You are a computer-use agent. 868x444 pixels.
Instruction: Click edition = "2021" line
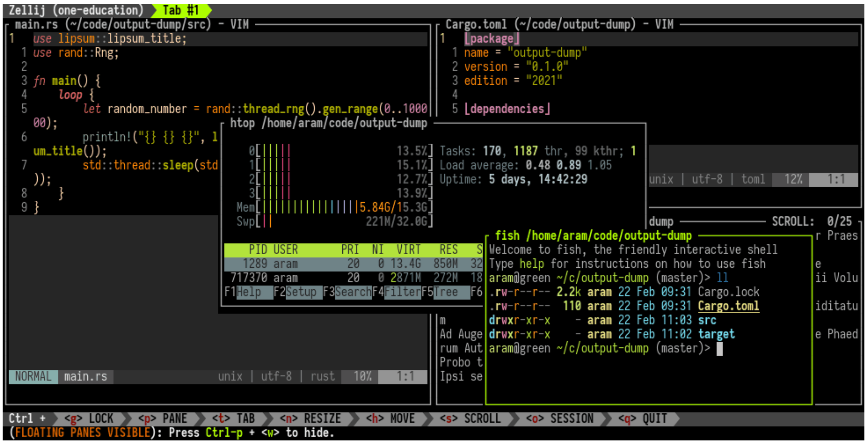(513, 81)
